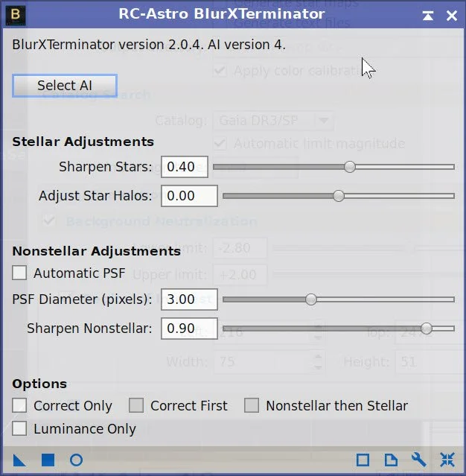Image resolution: width=466 pixels, height=476 pixels.
Task: Click the Real-Time Preview square outline icon
Action: (x=363, y=460)
